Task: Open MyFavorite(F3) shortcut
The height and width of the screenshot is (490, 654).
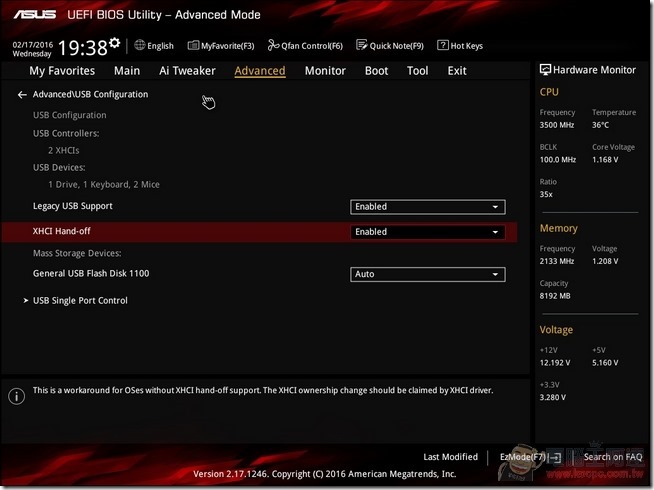Action: click(221, 45)
